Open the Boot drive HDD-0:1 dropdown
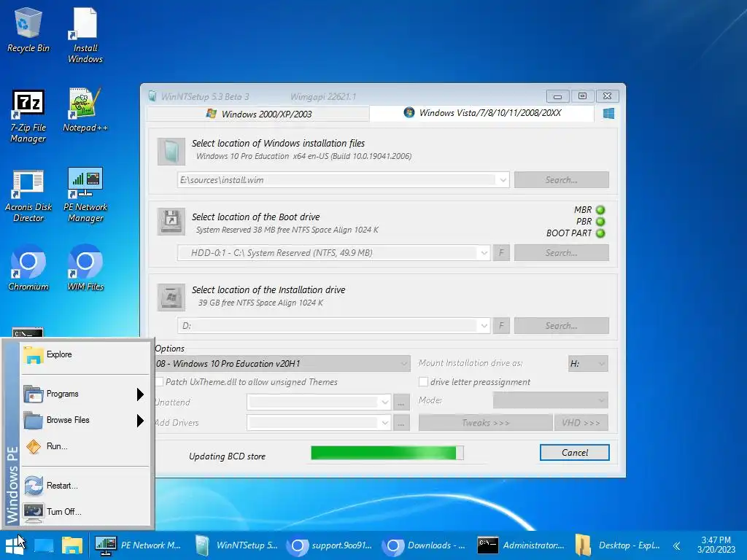Viewport: 747px width, 560px height. 484,253
